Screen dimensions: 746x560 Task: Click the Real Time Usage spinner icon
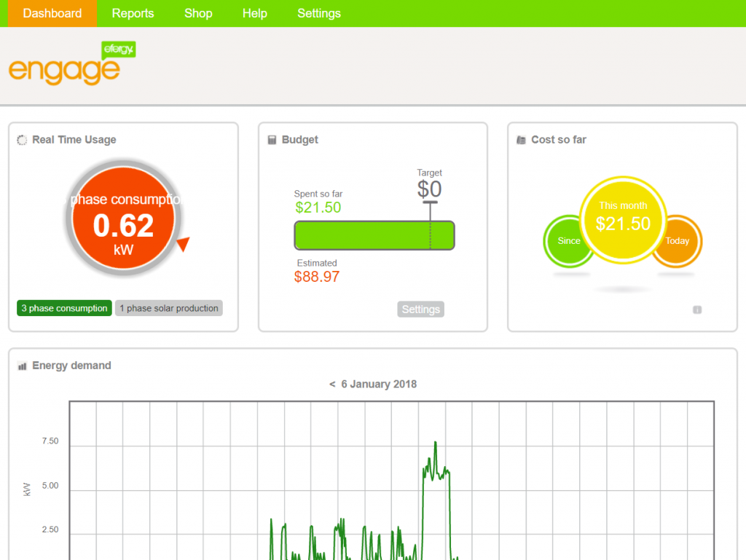pos(22,140)
